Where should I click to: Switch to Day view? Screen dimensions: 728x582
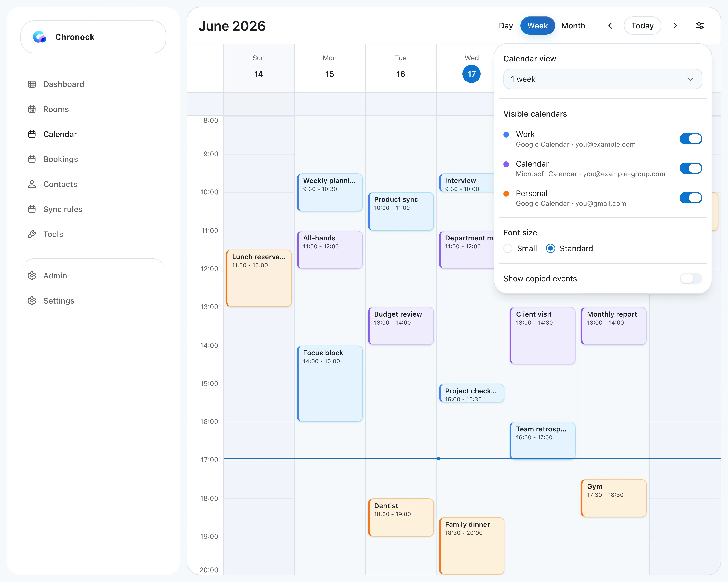505,26
